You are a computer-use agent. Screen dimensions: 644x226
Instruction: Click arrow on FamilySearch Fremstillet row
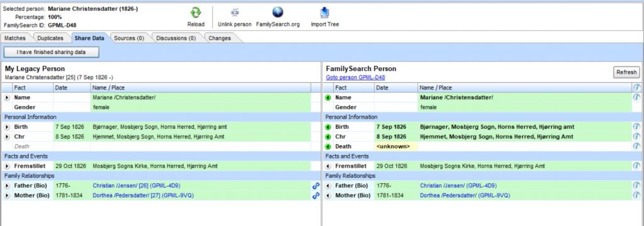click(x=328, y=166)
